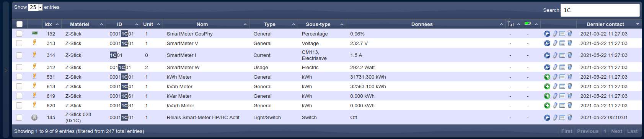Check the box for SmartMeter I row
Viewport: 644px width, 139px height.
[x=19, y=55]
